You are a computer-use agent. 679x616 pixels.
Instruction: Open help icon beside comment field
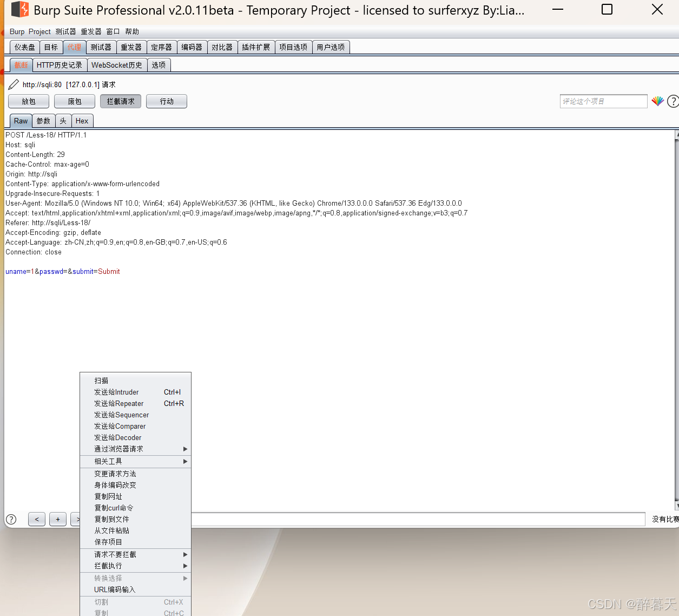pyautogui.click(x=673, y=101)
